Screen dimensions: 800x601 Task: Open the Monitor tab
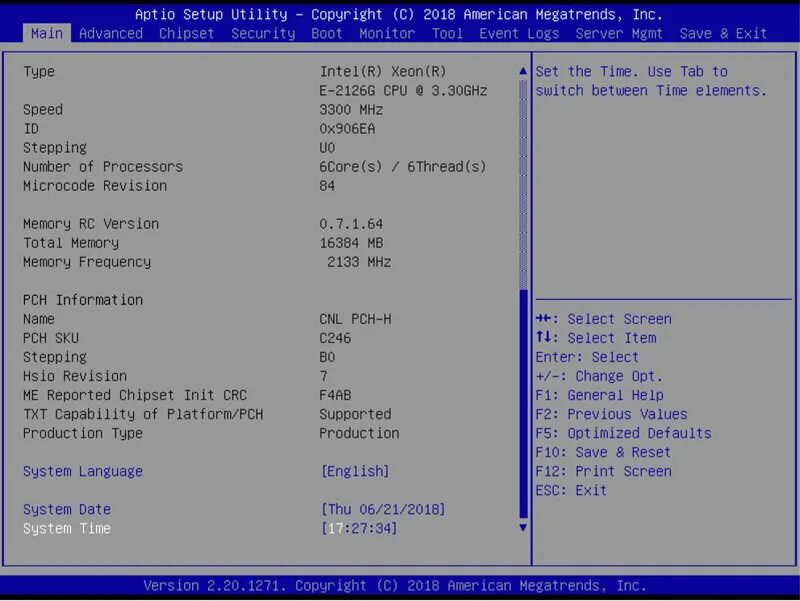pos(387,34)
